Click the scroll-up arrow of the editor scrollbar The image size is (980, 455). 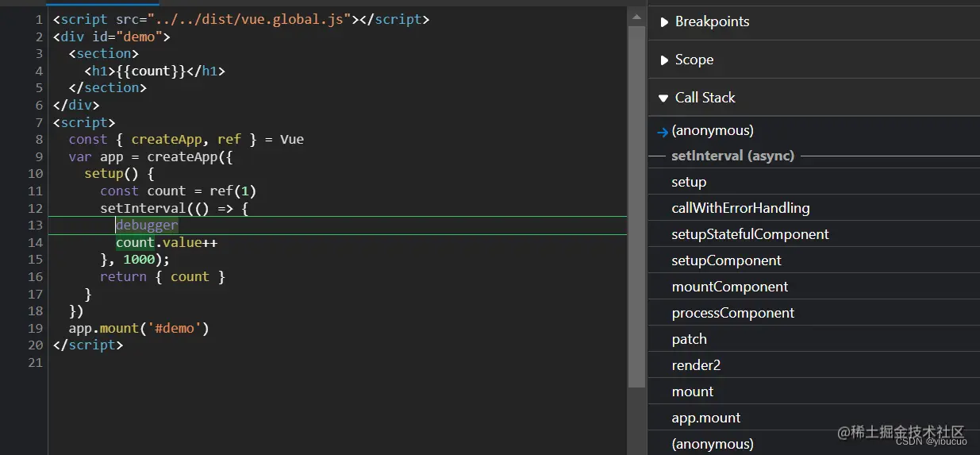point(636,16)
